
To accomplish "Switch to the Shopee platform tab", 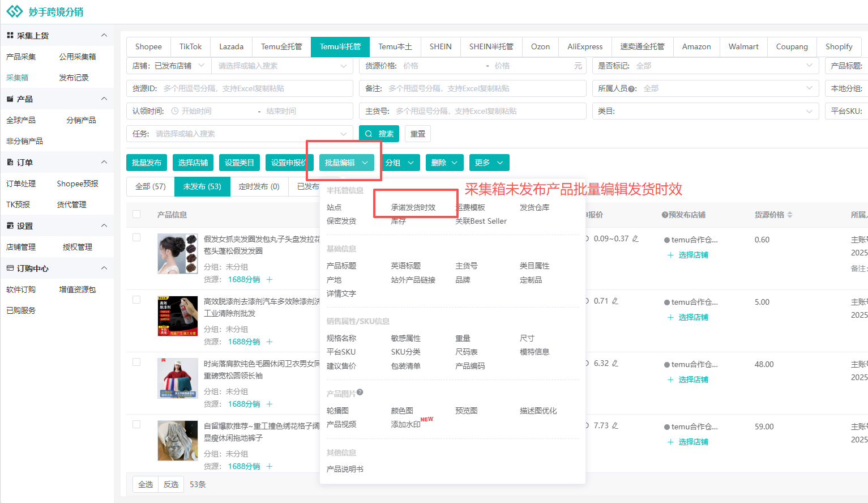I will coord(148,46).
